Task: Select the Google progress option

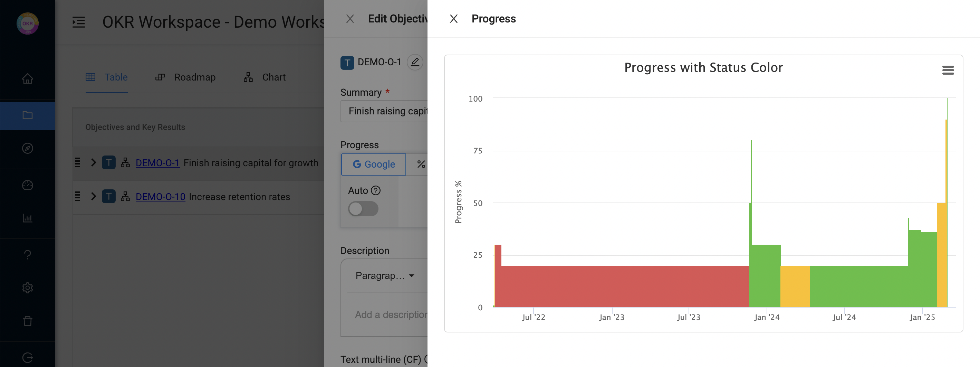Action: point(374,164)
